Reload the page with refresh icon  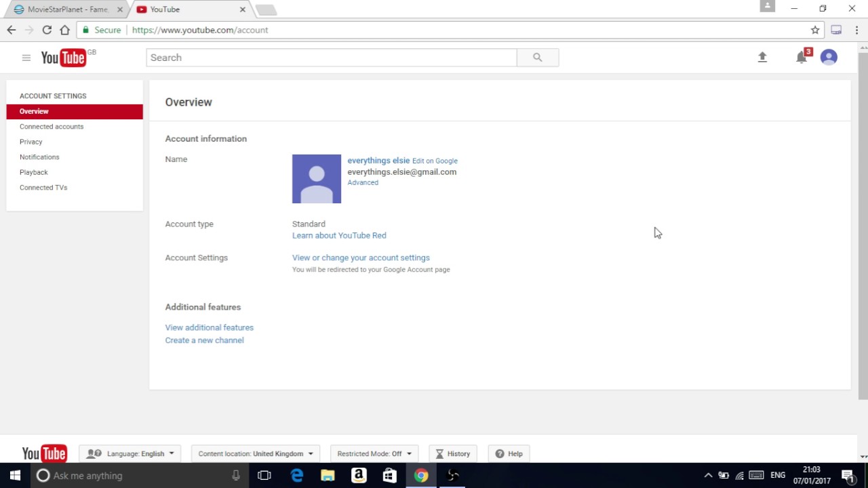47,30
